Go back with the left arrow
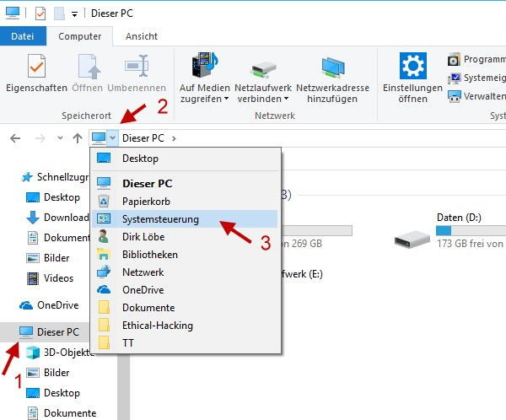This screenshot has height=420, width=506. point(15,138)
